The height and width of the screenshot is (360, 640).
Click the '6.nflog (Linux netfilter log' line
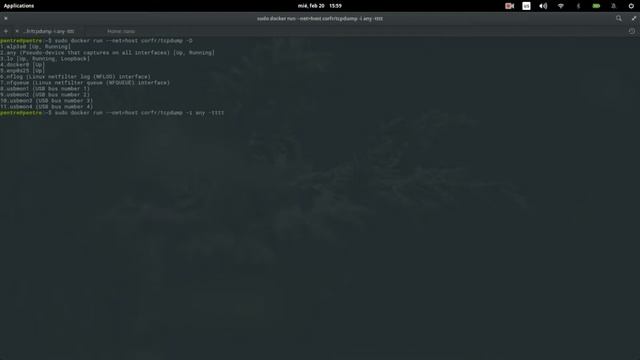pyautogui.click(x=76, y=76)
